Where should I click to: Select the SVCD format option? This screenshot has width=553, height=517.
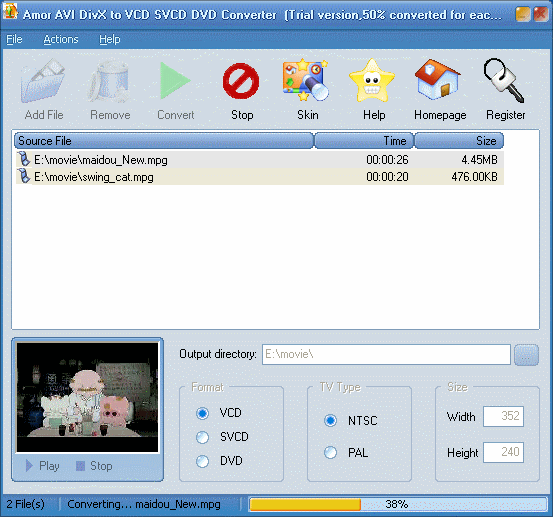[x=202, y=437]
